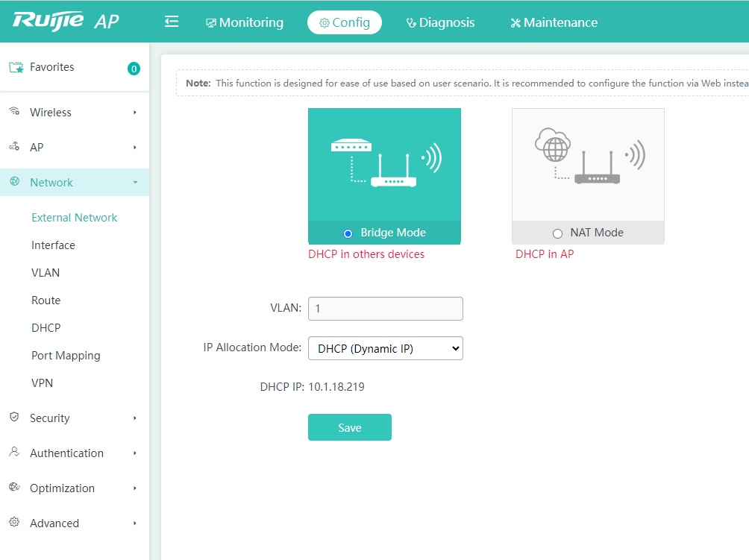Click the Save button

349,427
